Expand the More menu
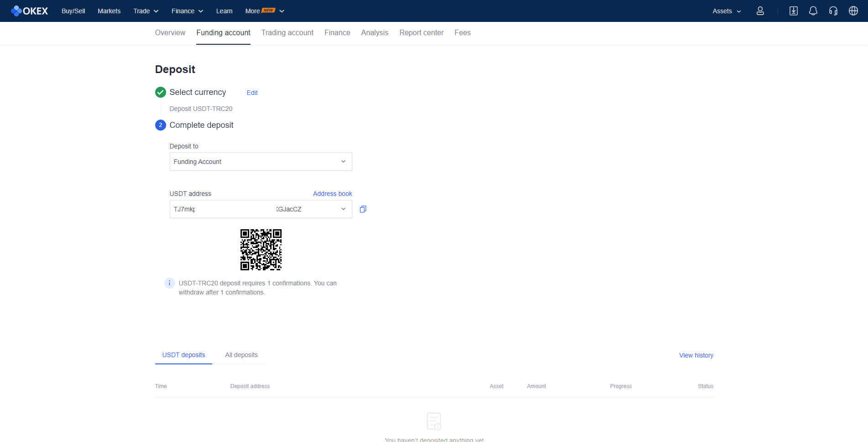 265,11
